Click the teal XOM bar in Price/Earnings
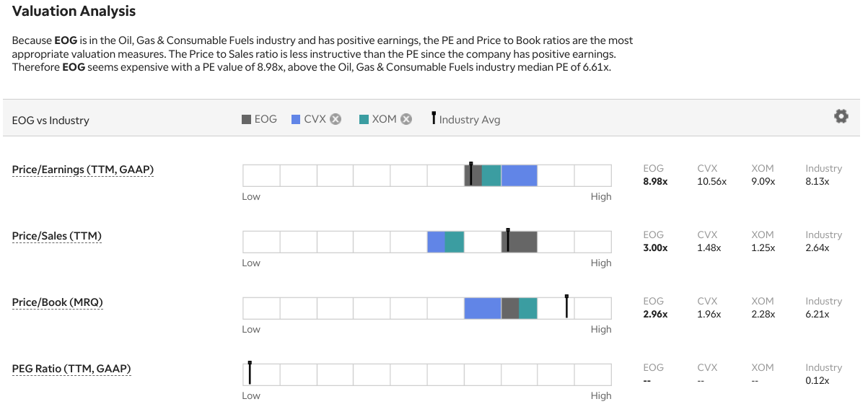Viewport: 868px width, 412px height. (x=491, y=175)
